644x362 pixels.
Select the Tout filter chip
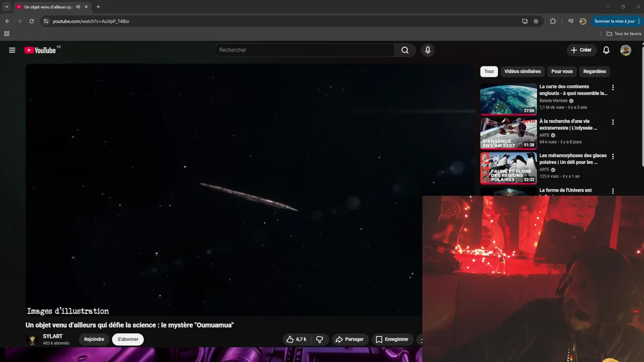489,71
